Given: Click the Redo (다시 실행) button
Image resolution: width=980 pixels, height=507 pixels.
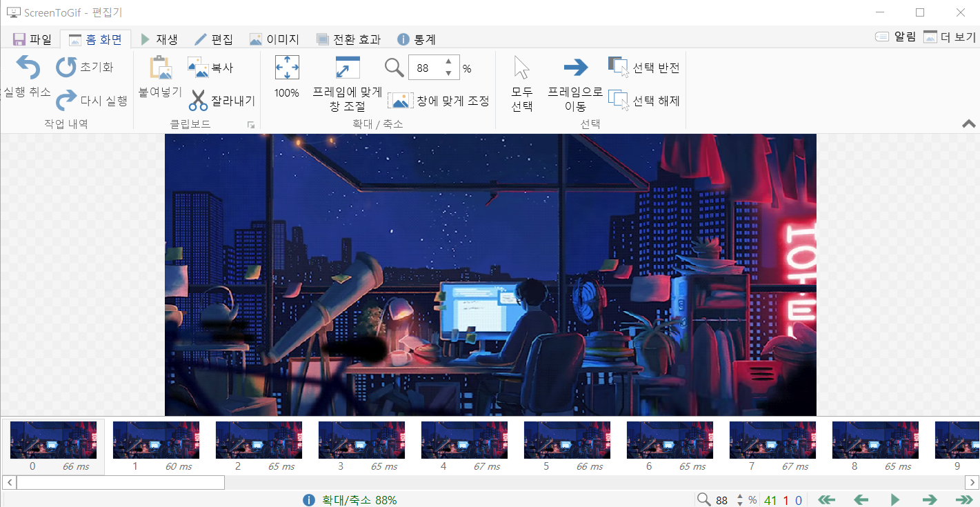Looking at the screenshot, I should (x=92, y=101).
